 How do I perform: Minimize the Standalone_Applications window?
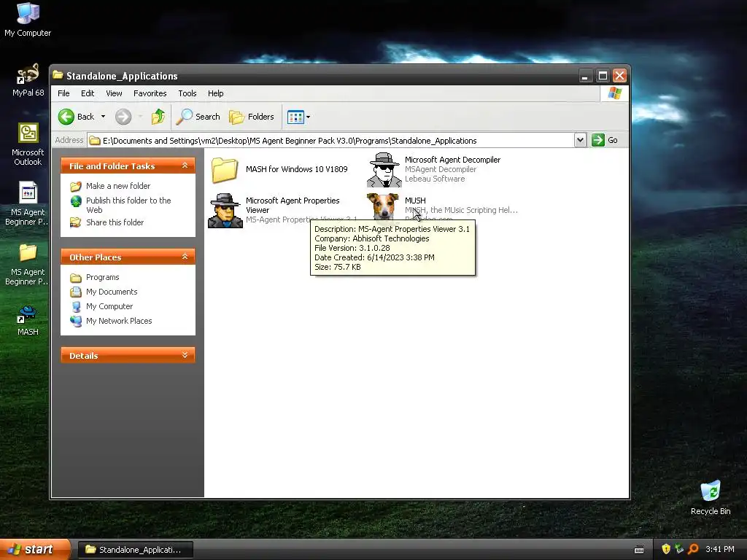tap(585, 76)
